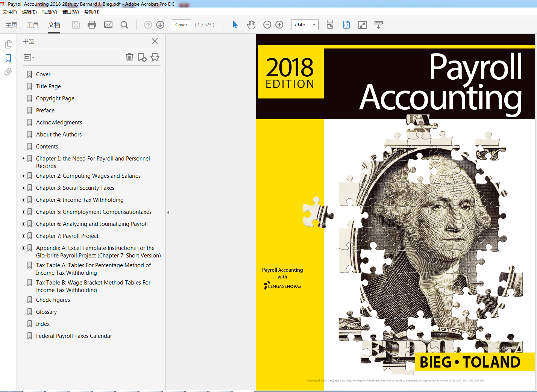Open Tax Table A bookmark
Screen dimensions: 537x392
tap(93, 269)
